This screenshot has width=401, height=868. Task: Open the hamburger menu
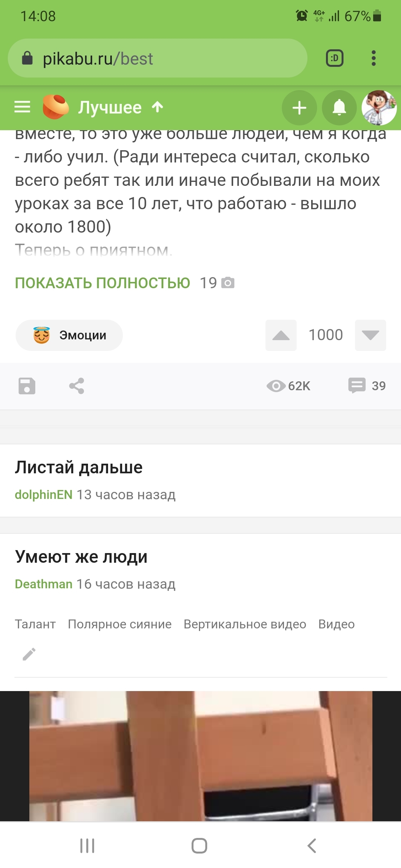click(22, 107)
